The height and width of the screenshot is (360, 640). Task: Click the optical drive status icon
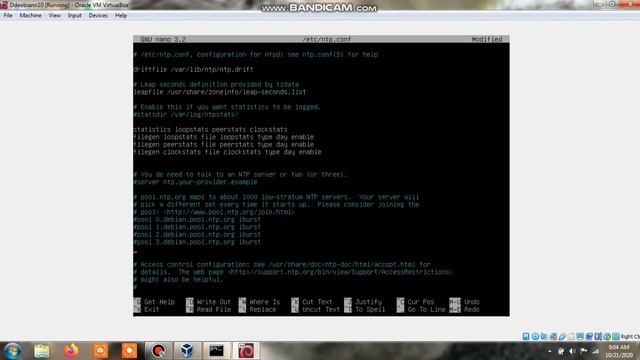click(535, 336)
